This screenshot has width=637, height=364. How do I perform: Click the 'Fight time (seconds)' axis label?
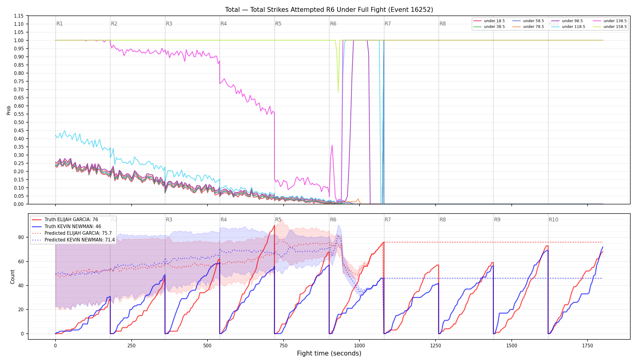pos(329,353)
